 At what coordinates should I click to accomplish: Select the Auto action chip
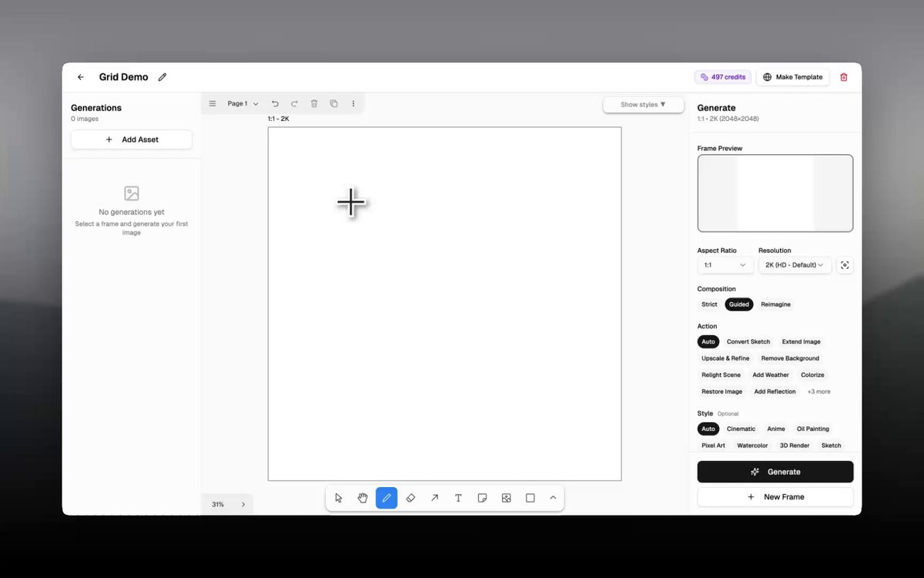click(708, 341)
